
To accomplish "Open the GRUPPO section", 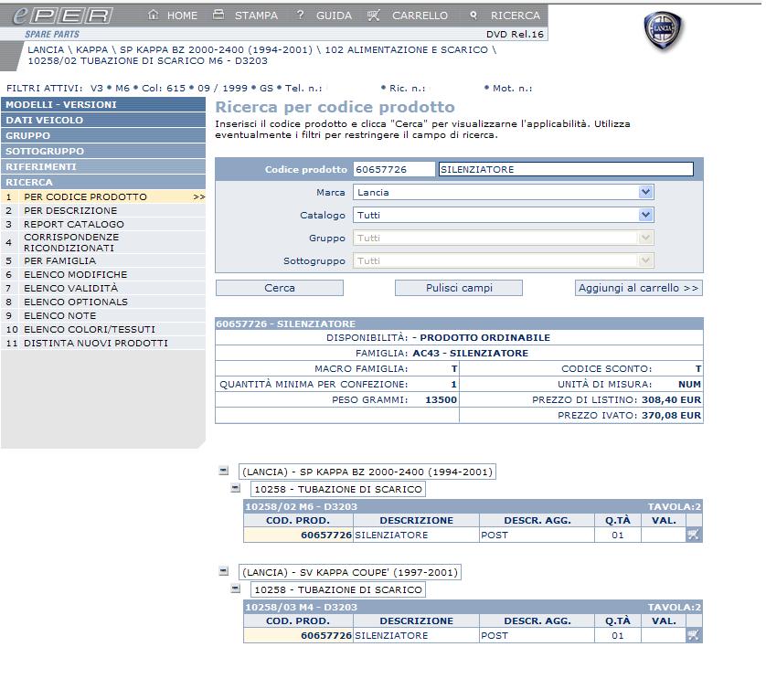I will click(103, 136).
